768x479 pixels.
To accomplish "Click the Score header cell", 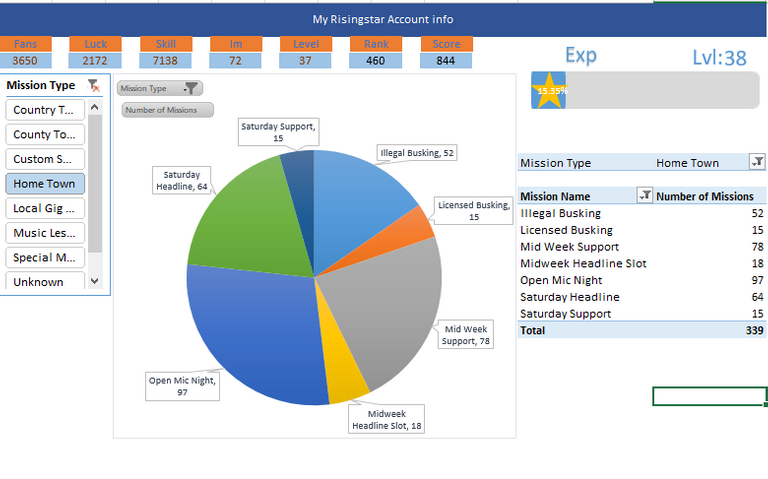I will point(447,44).
